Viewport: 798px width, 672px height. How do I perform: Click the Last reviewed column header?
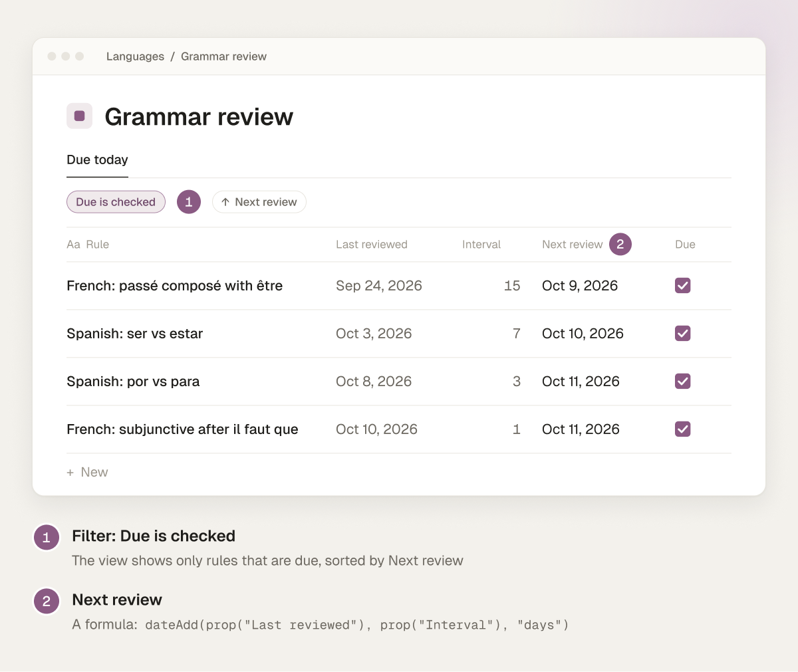(x=372, y=245)
